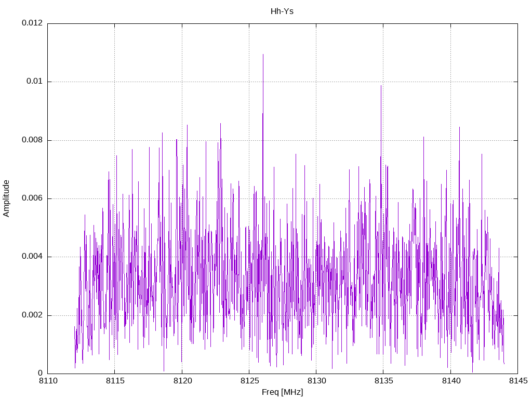The width and height of the screenshot is (532, 399).
Task: Click the 0.008 y-axis tick label
Action: click(x=32, y=140)
